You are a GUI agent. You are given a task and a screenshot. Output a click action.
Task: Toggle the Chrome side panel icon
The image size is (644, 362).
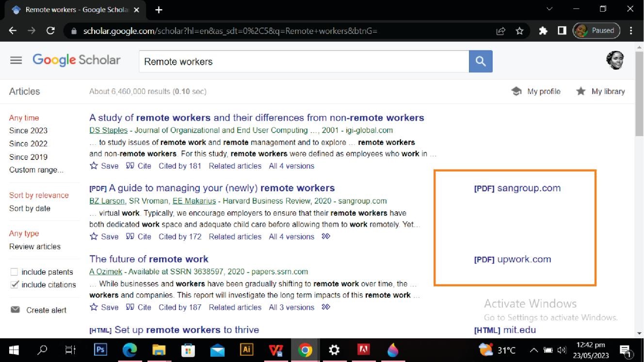click(x=562, y=31)
